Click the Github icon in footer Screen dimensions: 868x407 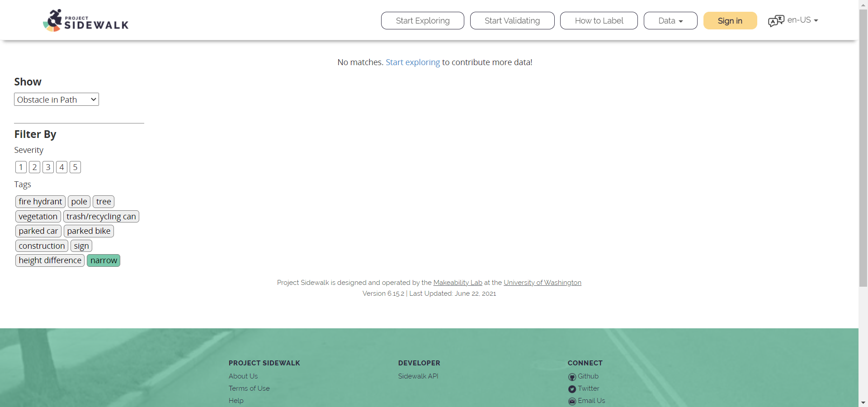tap(572, 377)
